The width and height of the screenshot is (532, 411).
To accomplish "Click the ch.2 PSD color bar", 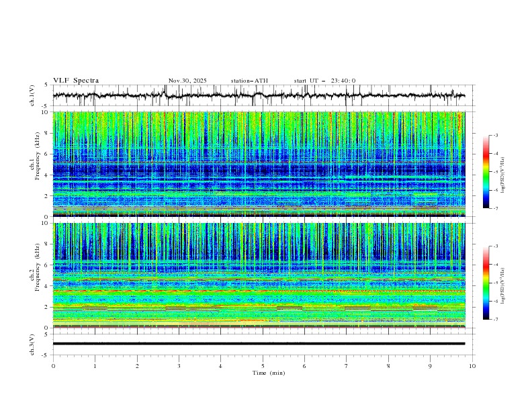I will pyautogui.click(x=486, y=283).
